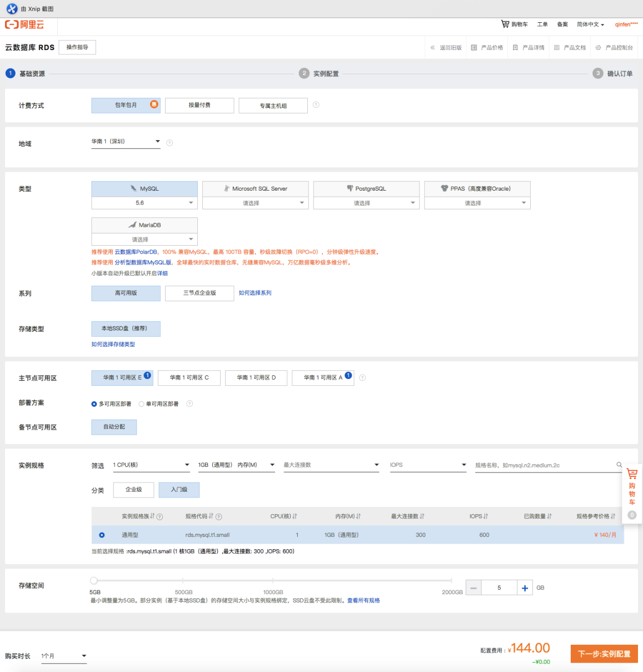Viewport: 643px width, 672px height.
Task: Choose 按量付费 billing option
Action: point(200,106)
